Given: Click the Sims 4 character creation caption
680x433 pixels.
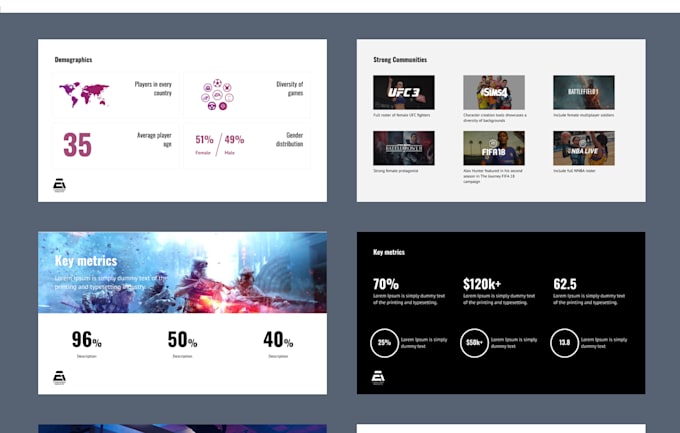Looking at the screenshot, I should 495,118.
